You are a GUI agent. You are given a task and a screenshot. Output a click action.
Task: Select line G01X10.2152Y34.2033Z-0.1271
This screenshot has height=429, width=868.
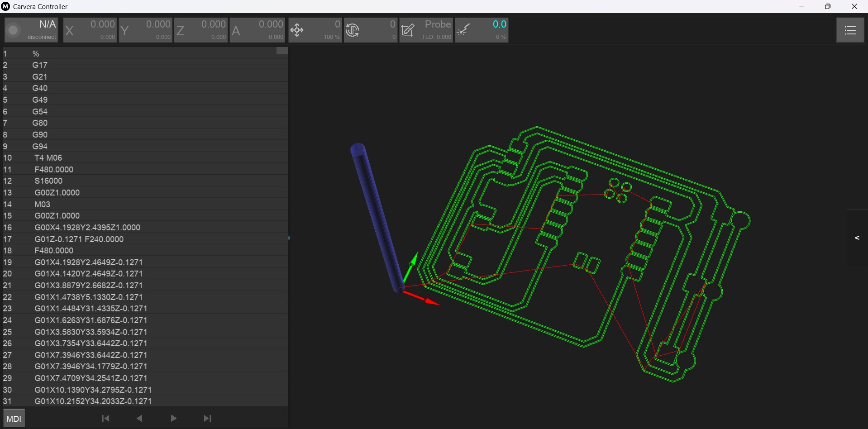point(145,401)
